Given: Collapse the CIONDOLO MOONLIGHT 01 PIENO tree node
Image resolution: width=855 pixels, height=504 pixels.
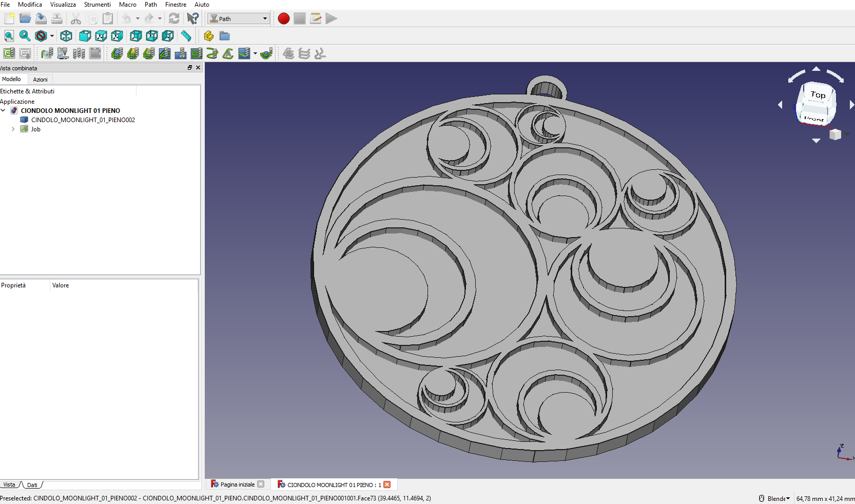Looking at the screenshot, I should point(3,110).
